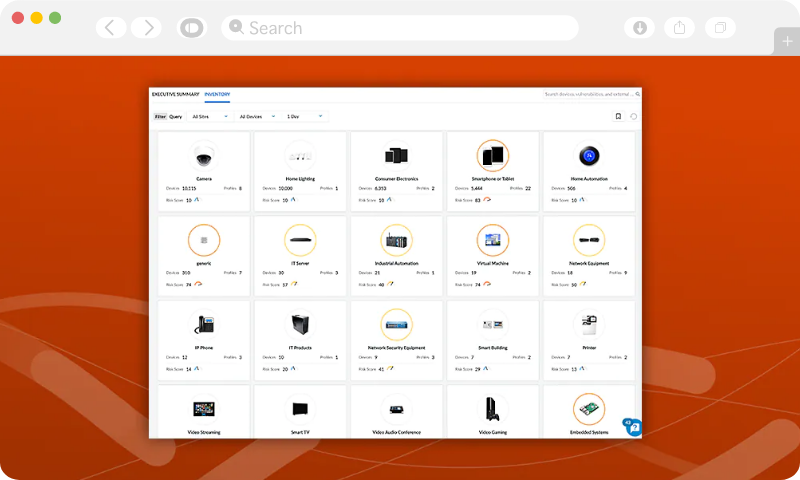Go back using the browser back button

pyautogui.click(x=111, y=27)
